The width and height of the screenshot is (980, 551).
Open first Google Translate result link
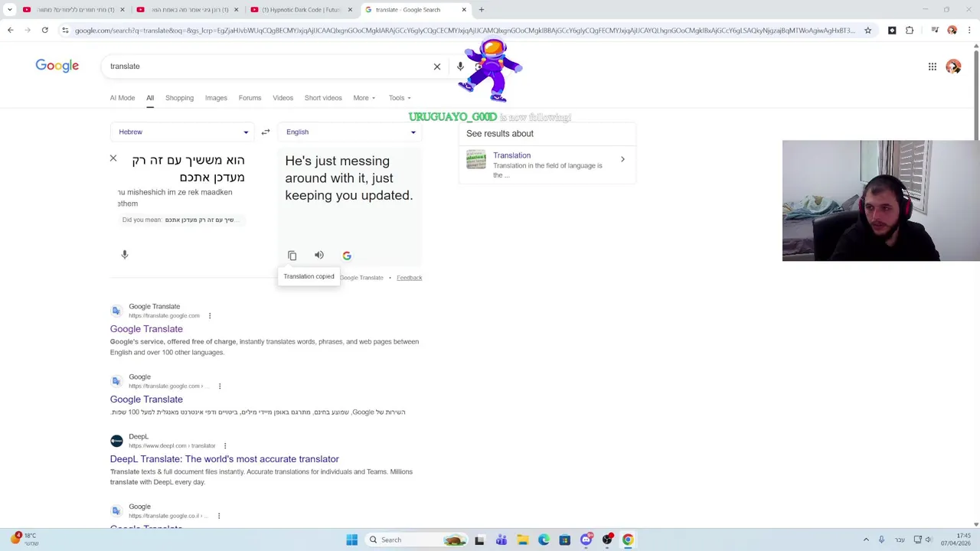[146, 329]
